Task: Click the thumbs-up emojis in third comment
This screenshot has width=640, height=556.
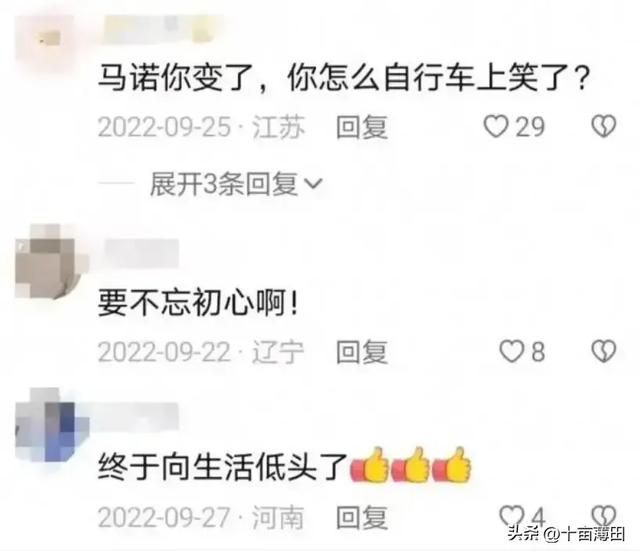Action: 411,465
